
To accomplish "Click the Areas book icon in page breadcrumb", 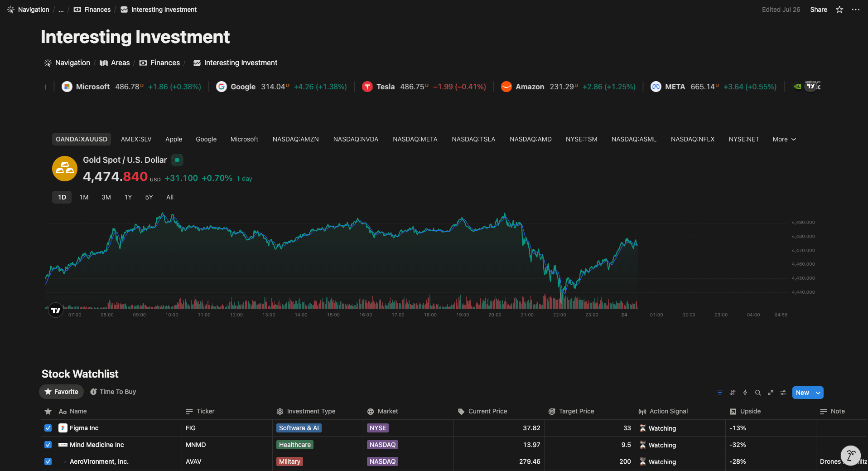I will point(104,63).
